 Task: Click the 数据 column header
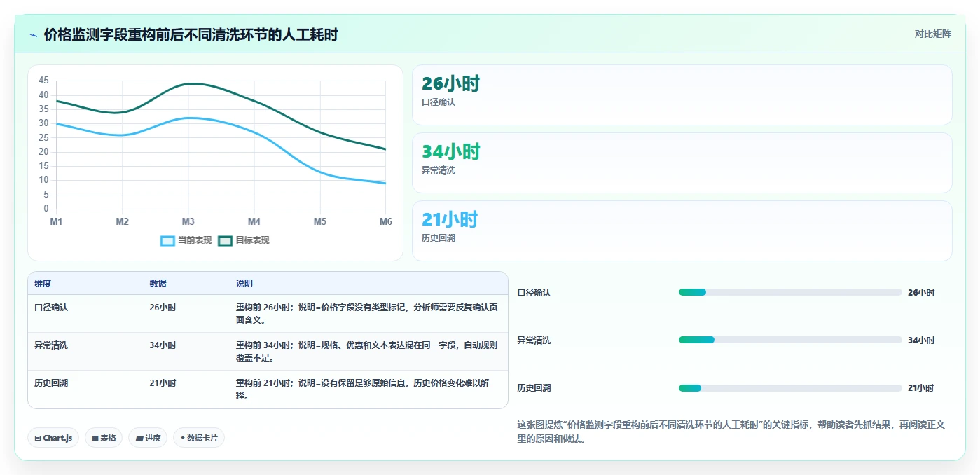click(x=158, y=284)
